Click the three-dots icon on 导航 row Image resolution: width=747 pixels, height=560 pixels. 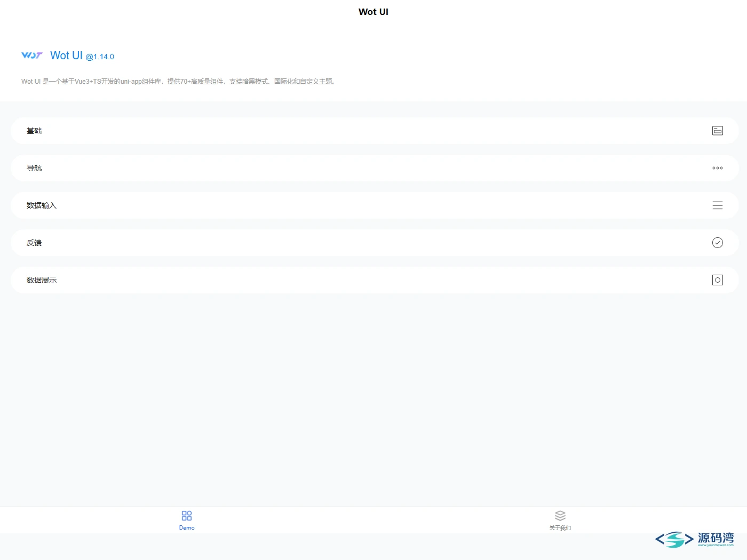coord(718,168)
